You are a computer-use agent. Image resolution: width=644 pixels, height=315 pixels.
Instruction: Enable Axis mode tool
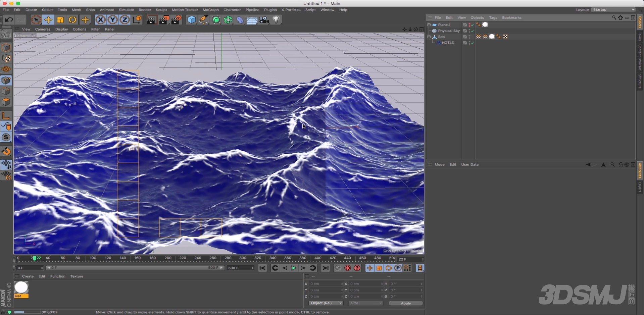coord(6,116)
